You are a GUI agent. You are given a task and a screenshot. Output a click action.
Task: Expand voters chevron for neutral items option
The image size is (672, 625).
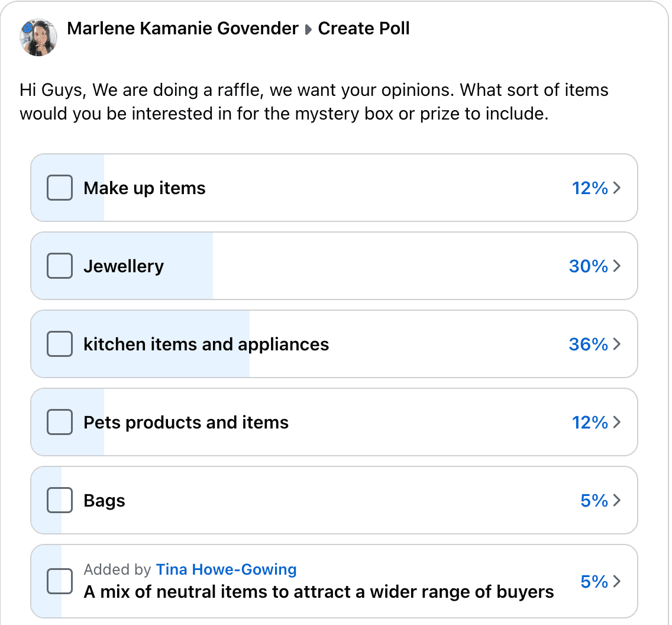(x=617, y=582)
